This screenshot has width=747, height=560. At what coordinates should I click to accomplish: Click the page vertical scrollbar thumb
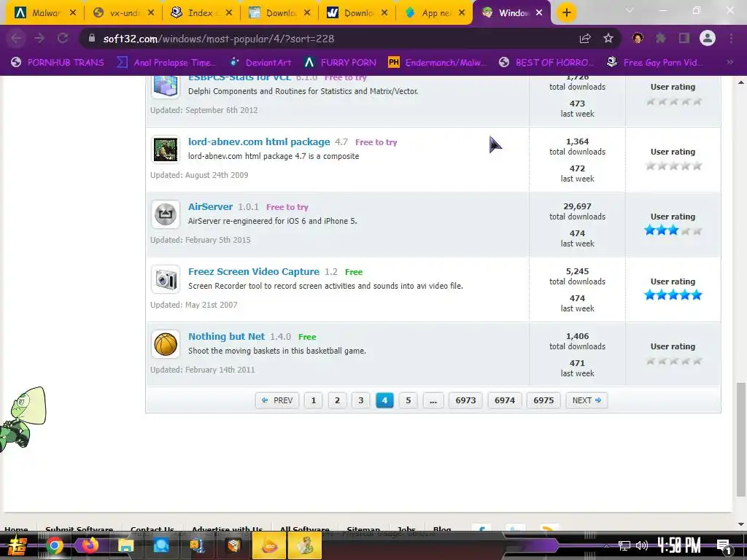740,440
